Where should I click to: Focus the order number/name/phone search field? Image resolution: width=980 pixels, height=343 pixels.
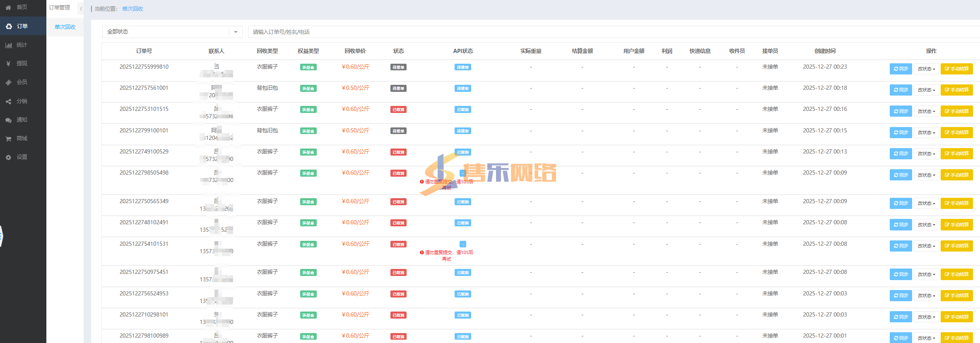click(x=580, y=32)
